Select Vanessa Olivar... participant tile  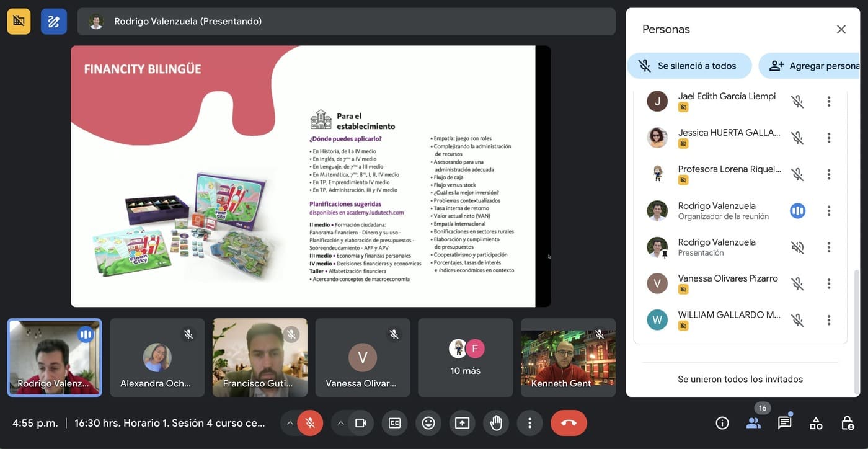pos(363,358)
